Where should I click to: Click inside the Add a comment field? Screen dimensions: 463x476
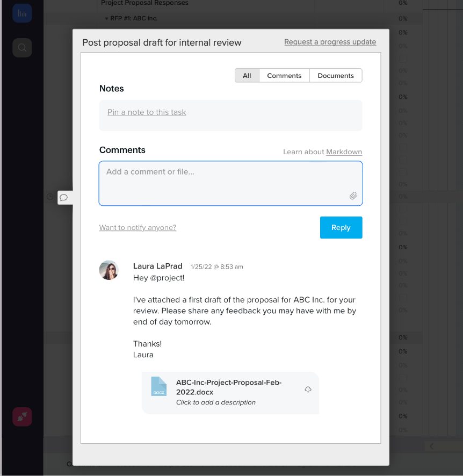pos(230,183)
